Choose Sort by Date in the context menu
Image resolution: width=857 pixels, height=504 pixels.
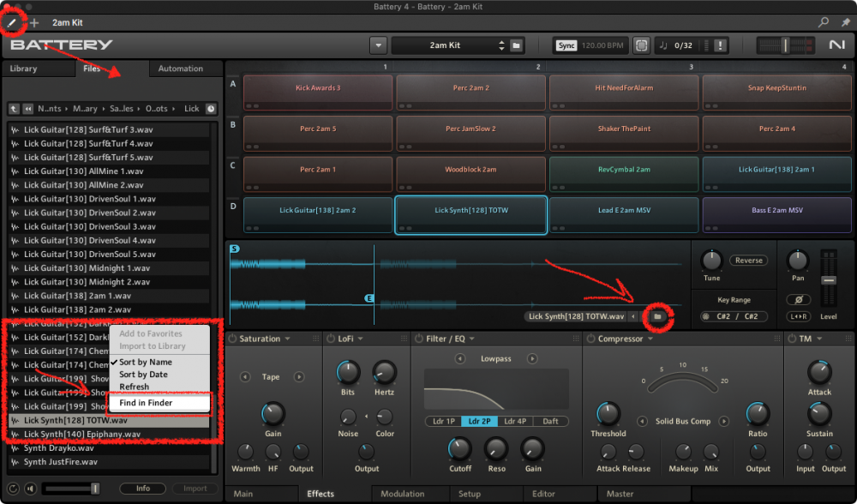coord(143,375)
